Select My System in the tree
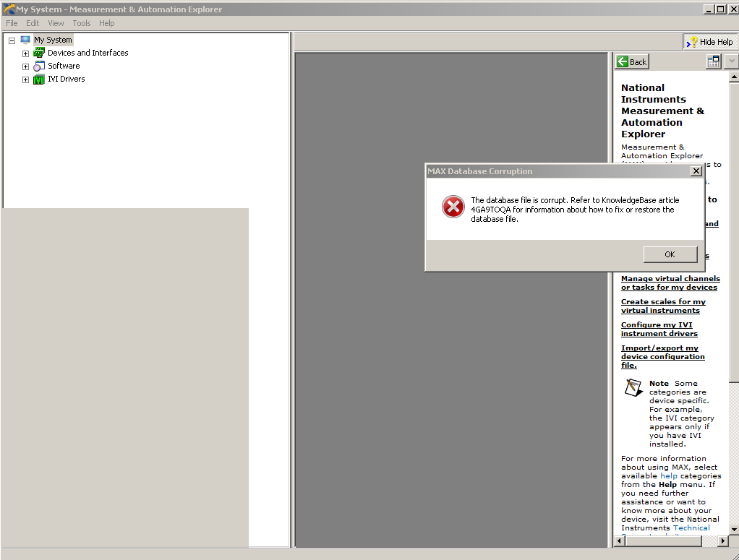The image size is (739, 560). 53,40
